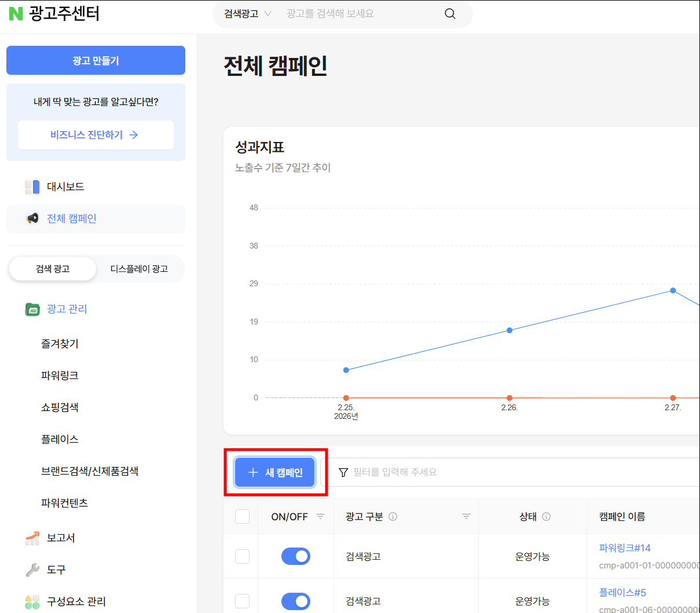This screenshot has width=700, height=613.
Task: Click the 광고 만들기 button
Action: 96,60
